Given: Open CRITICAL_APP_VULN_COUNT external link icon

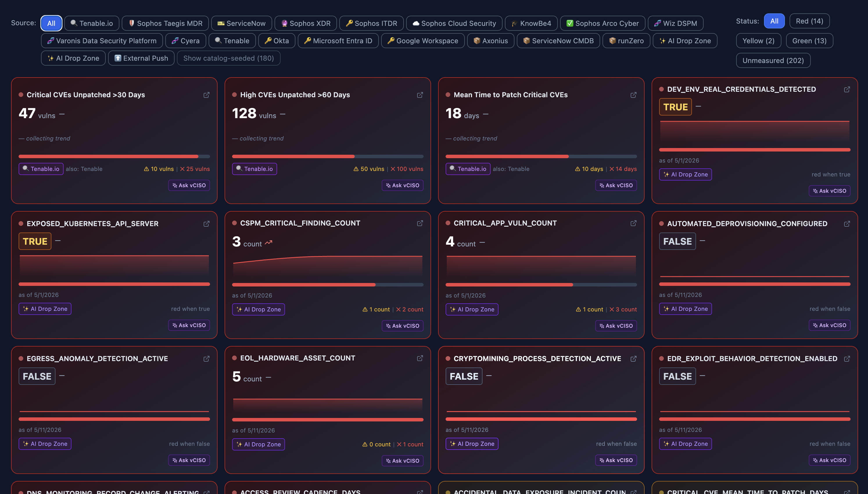Looking at the screenshot, I should pyautogui.click(x=634, y=223).
